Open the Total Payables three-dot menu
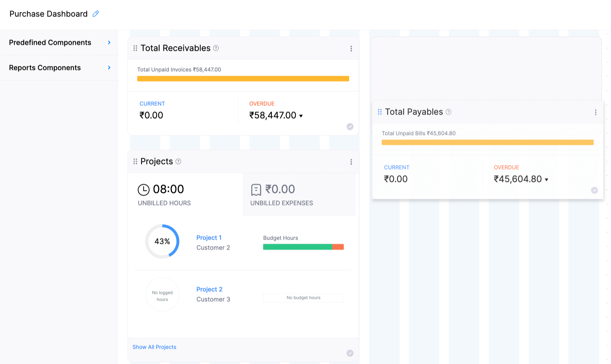The image size is (611, 364). 596,112
